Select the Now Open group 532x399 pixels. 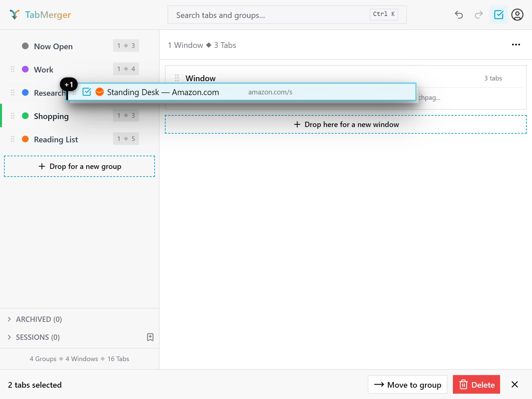(x=79, y=46)
